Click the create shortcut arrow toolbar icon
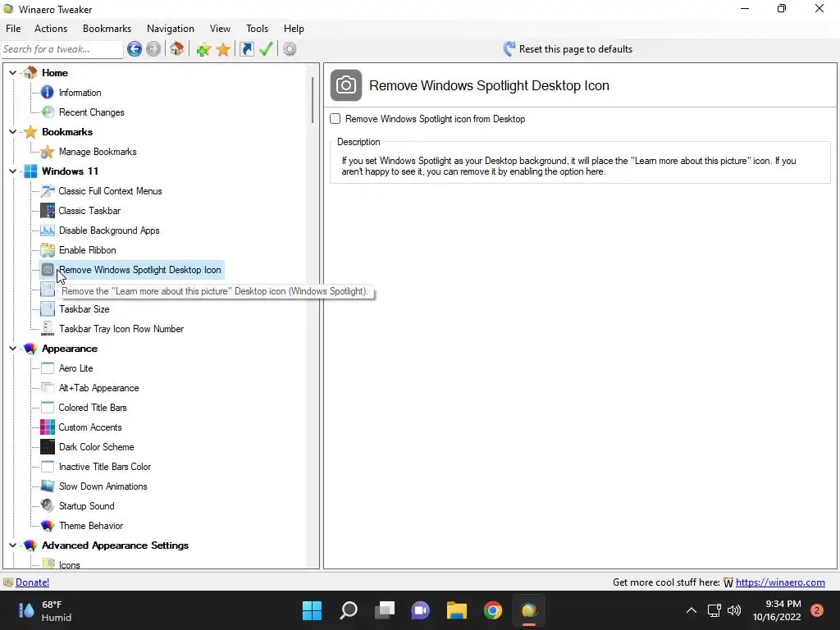Image resolution: width=840 pixels, height=630 pixels. 246,49
